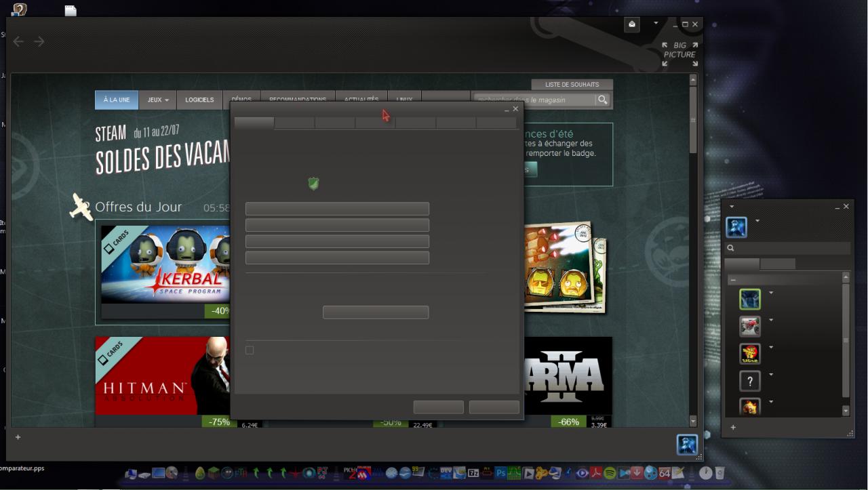The image size is (868, 490).
Task: Select the second tab in the friends window
Action: [778, 264]
